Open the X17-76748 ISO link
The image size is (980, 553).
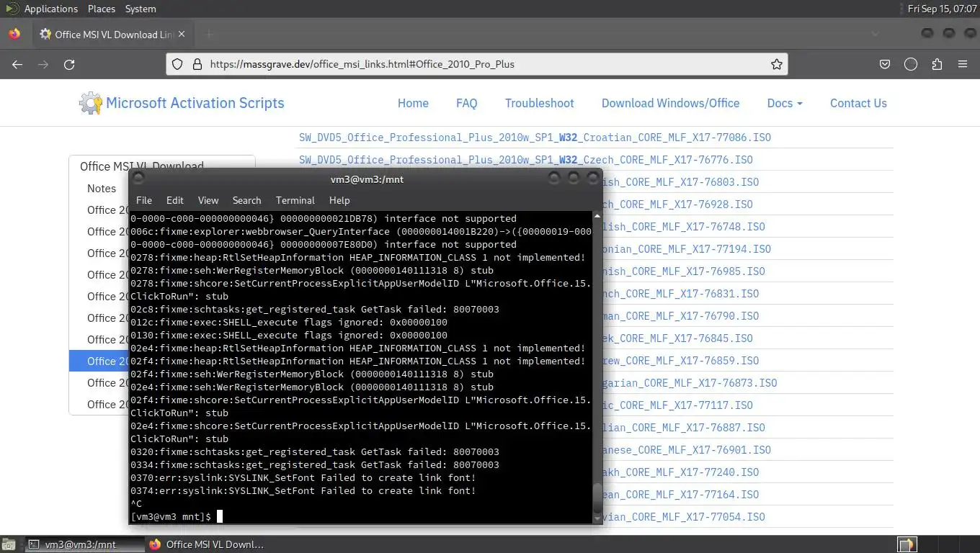pyautogui.click(x=685, y=227)
